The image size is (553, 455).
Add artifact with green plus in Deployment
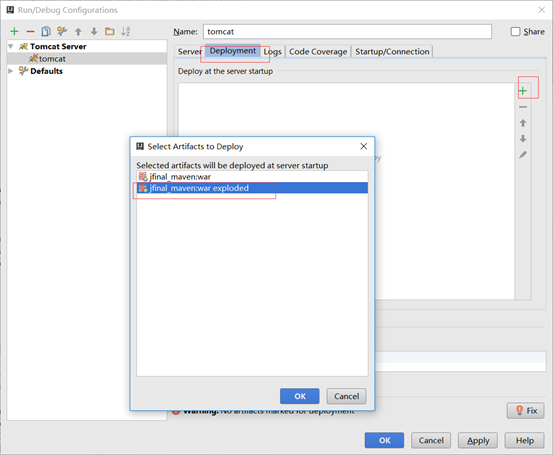pos(523,91)
